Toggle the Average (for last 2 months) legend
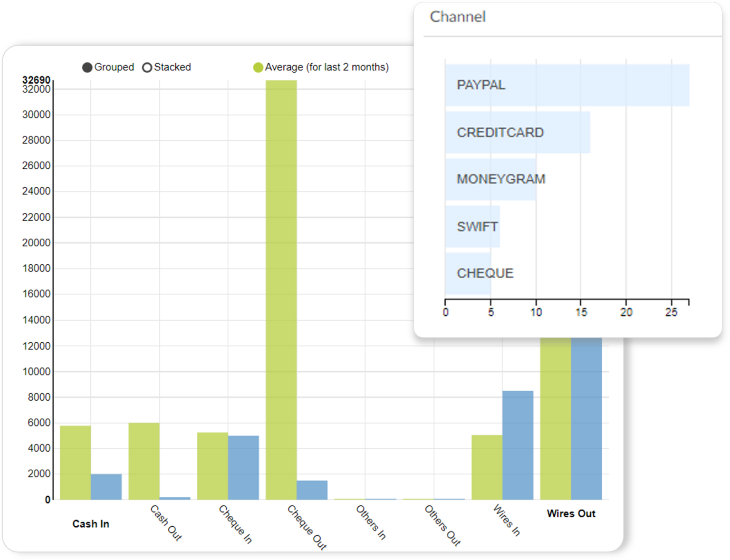 tap(327, 67)
